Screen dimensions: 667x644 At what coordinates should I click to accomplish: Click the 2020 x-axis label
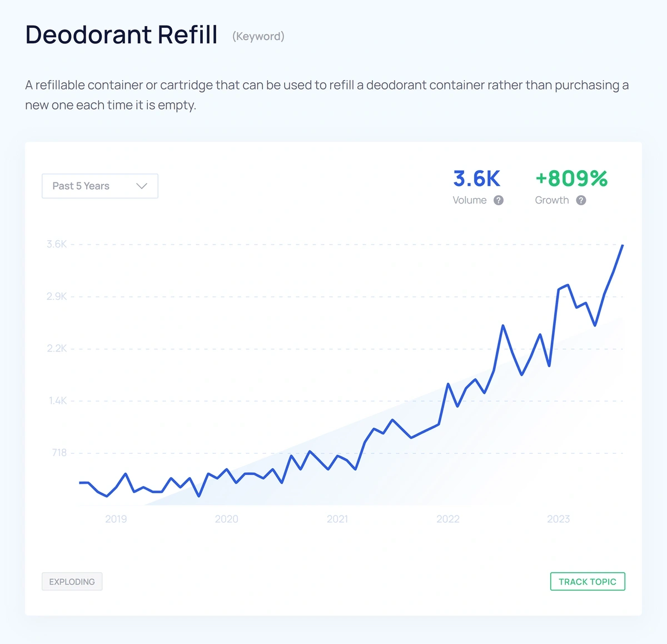point(226,519)
